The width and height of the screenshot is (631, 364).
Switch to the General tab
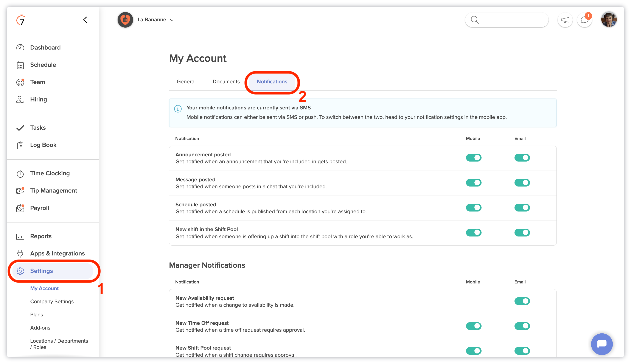pos(186,81)
